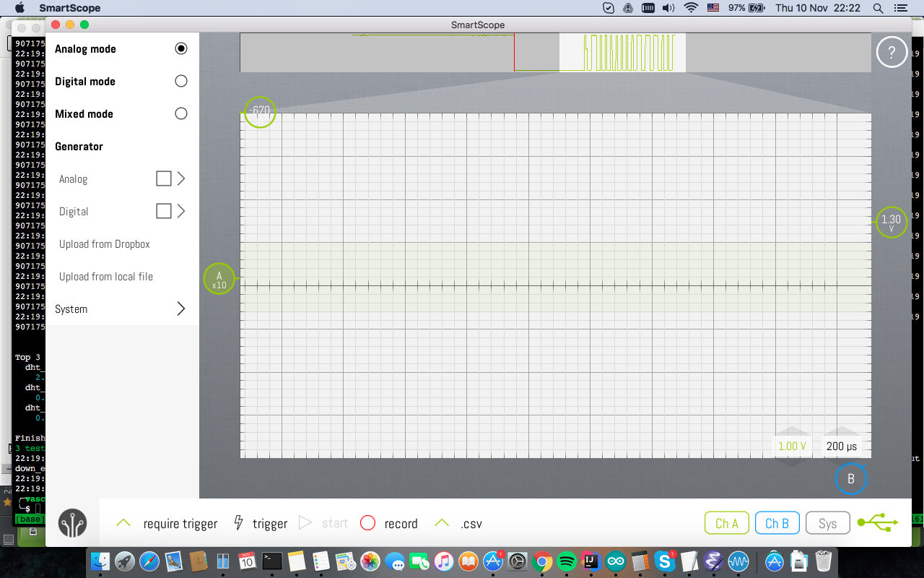Select Analog mode radio button
The height and width of the screenshot is (578, 924).
click(181, 48)
